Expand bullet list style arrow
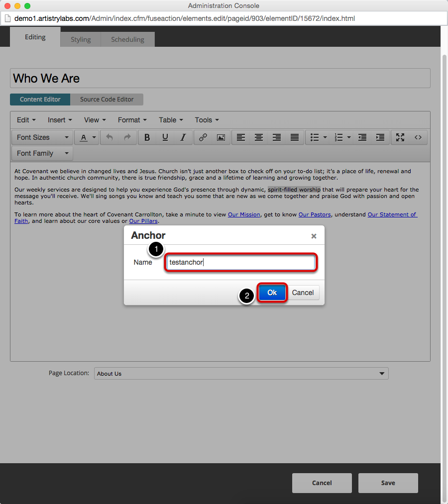 point(325,137)
